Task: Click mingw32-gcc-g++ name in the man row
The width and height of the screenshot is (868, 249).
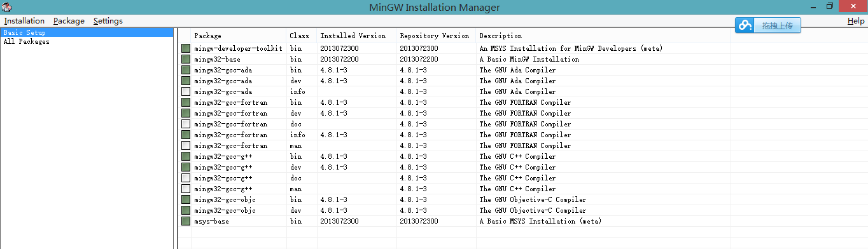Action: 223,189
